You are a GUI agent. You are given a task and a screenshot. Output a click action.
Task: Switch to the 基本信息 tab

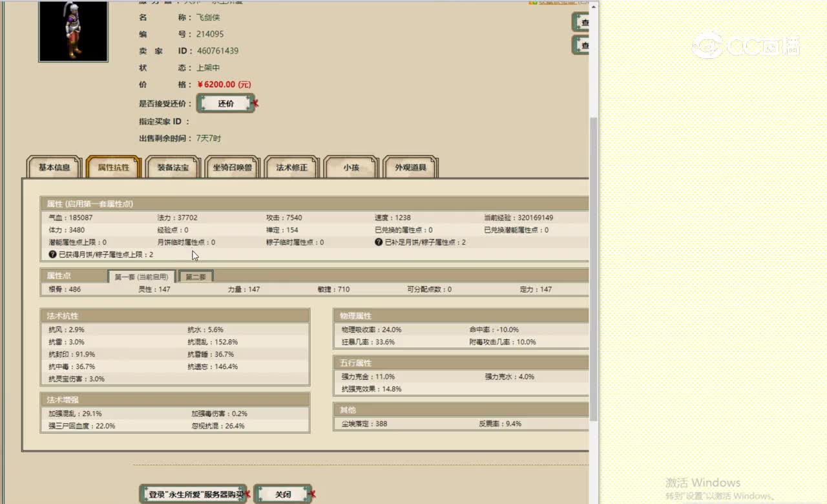54,167
